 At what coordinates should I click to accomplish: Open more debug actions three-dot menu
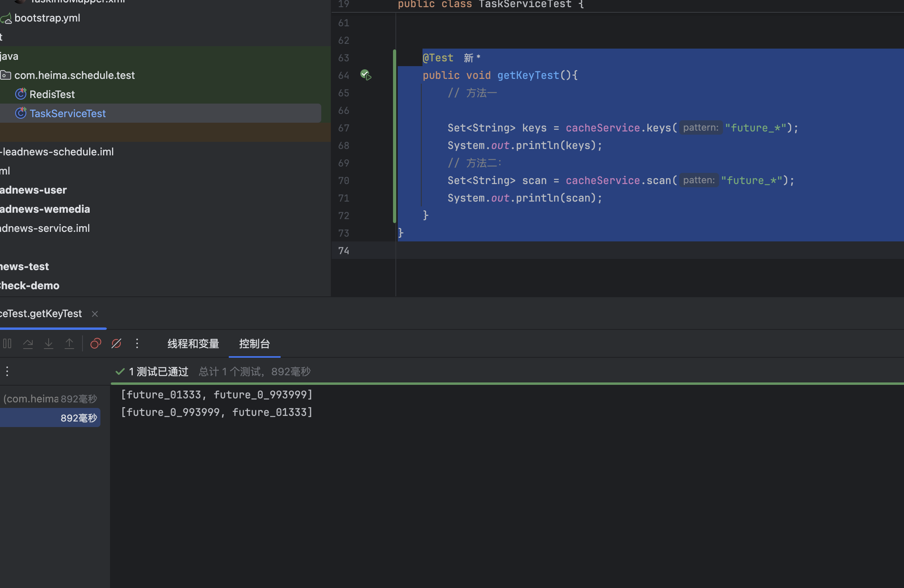(x=137, y=343)
